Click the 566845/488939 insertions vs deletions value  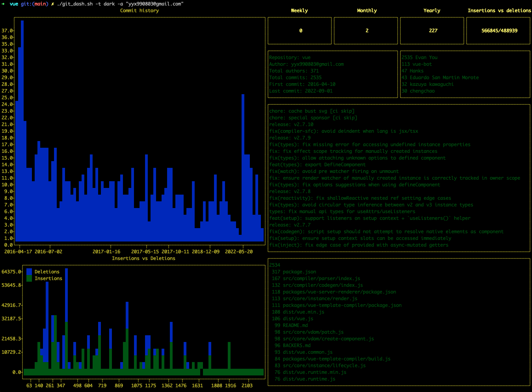(499, 31)
